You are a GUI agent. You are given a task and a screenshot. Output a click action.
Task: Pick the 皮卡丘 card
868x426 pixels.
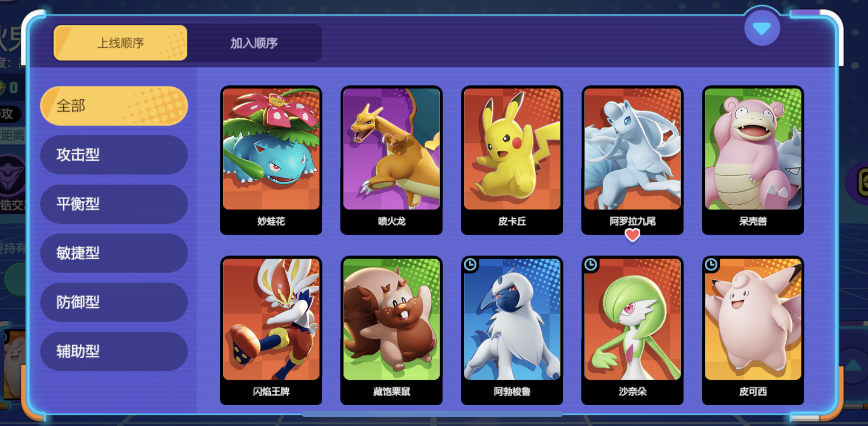(512, 160)
